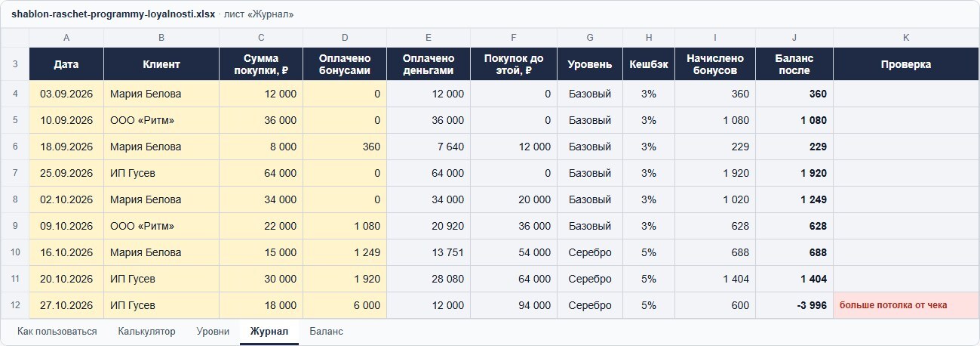Select column header K

click(x=906, y=38)
